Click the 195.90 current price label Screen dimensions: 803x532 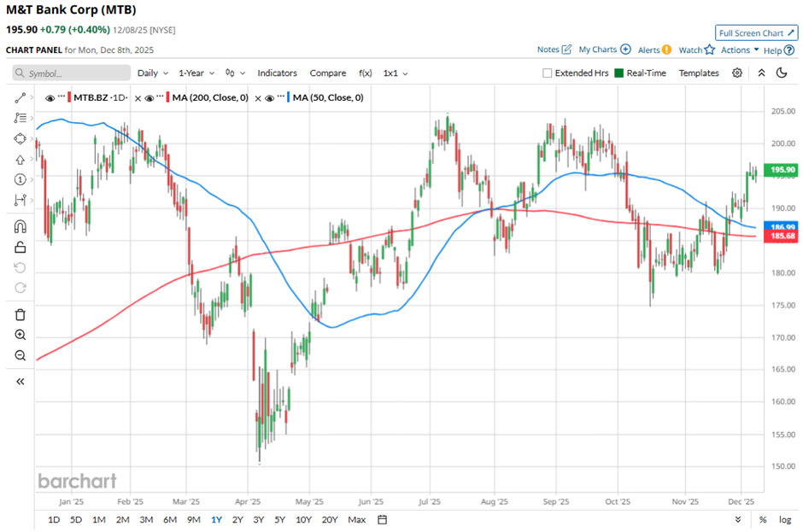782,169
